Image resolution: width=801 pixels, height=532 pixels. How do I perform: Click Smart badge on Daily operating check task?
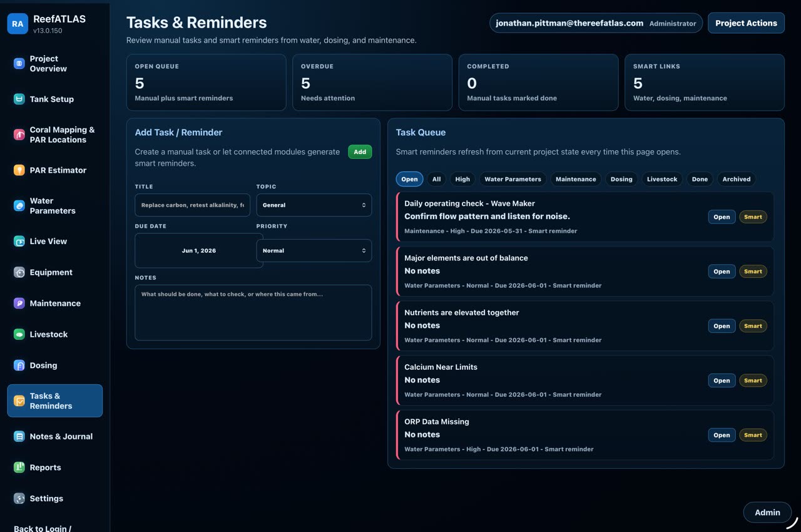[753, 217]
